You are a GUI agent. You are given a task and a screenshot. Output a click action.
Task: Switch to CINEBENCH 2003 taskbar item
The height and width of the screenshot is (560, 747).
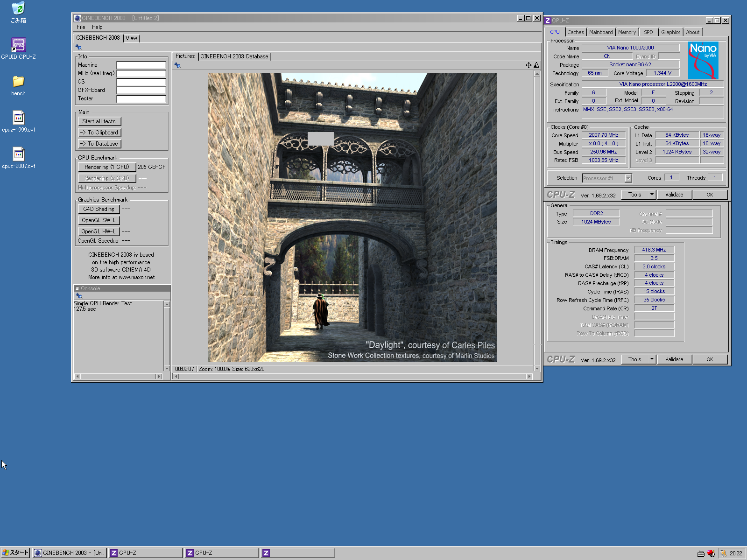click(70, 553)
